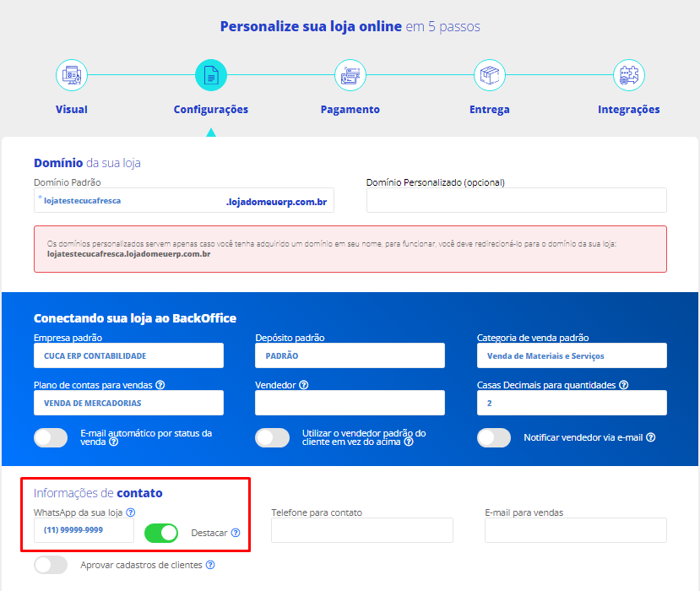700x591 pixels.
Task: Turn off the Destacar WhatsApp toggle
Action: tap(161, 533)
